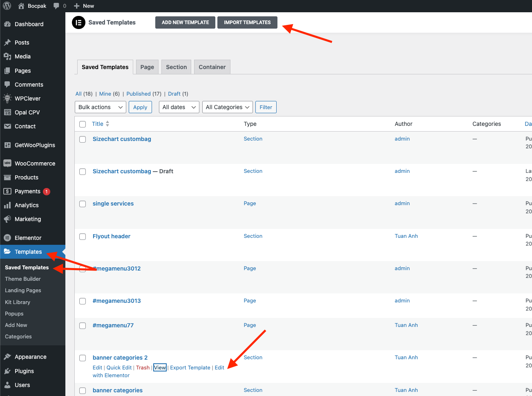Click the WordPress logo icon
The width and height of the screenshot is (532, 396).
tap(7, 6)
